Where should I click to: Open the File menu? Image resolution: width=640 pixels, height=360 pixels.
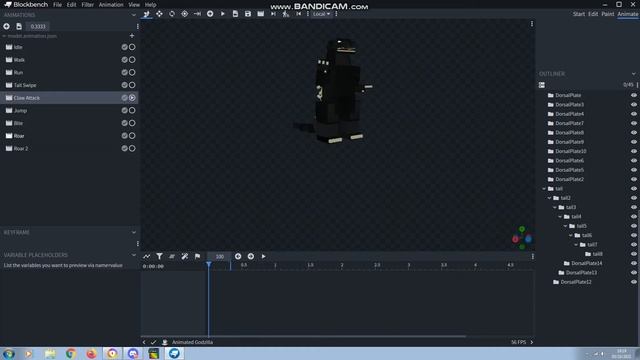point(58,4)
